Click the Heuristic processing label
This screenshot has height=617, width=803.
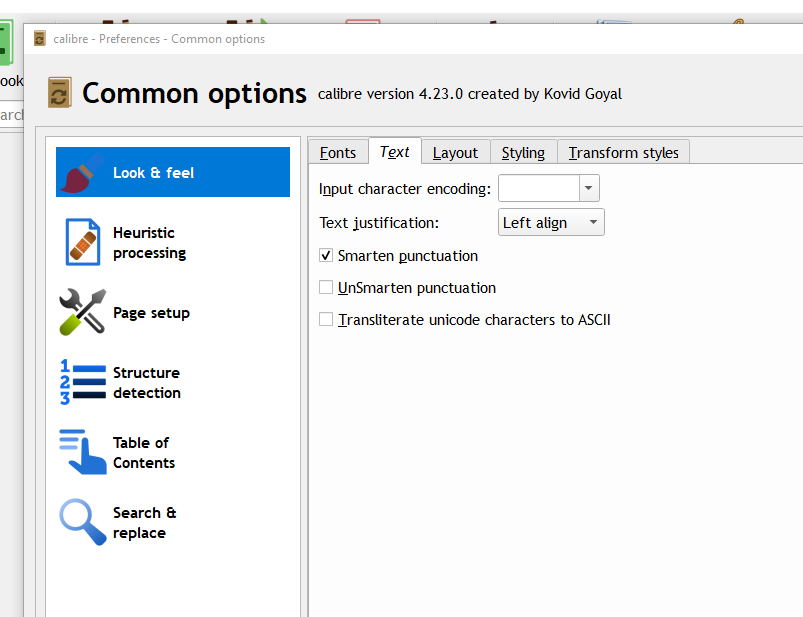pos(150,243)
